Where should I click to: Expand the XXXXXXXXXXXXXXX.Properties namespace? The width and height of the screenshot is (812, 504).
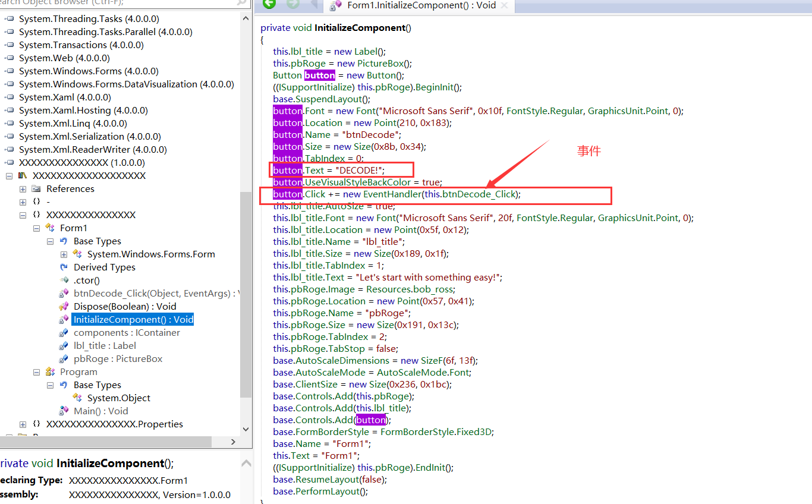click(x=23, y=424)
